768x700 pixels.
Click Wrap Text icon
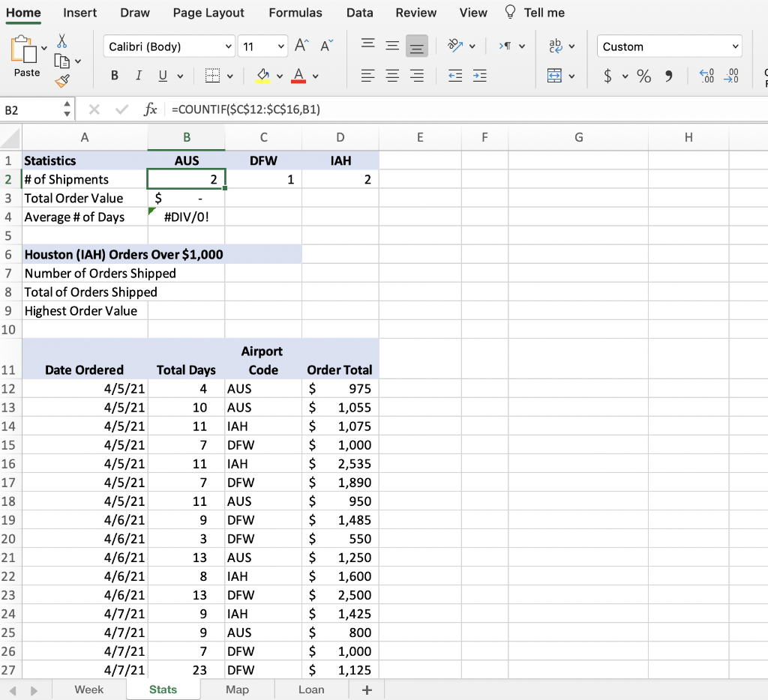coord(556,46)
